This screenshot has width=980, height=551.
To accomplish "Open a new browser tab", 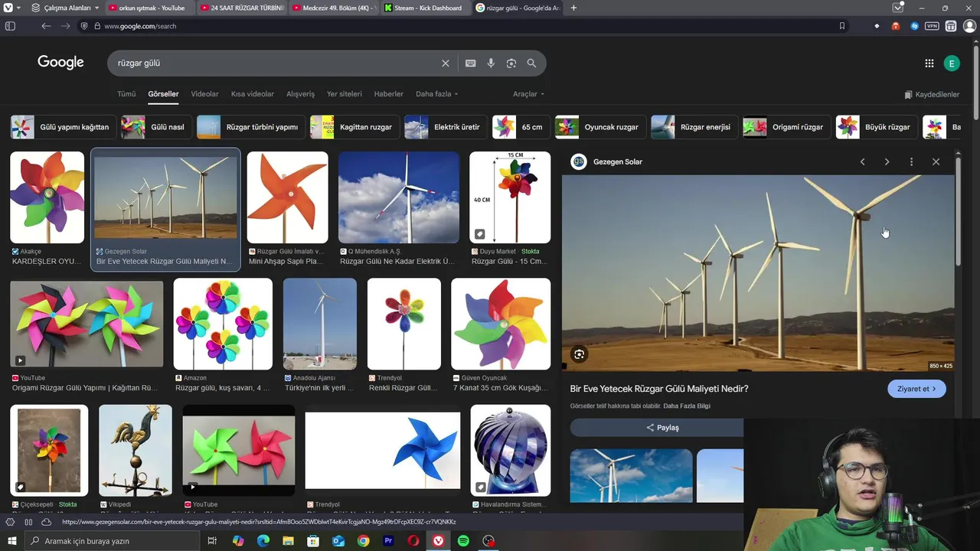I will coord(574,8).
